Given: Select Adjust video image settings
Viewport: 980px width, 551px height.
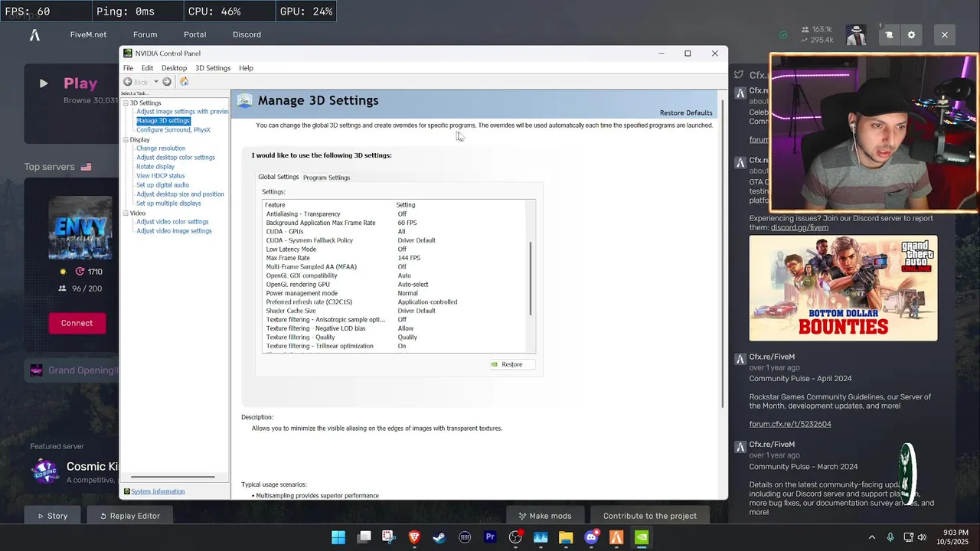Looking at the screenshot, I should (x=174, y=231).
